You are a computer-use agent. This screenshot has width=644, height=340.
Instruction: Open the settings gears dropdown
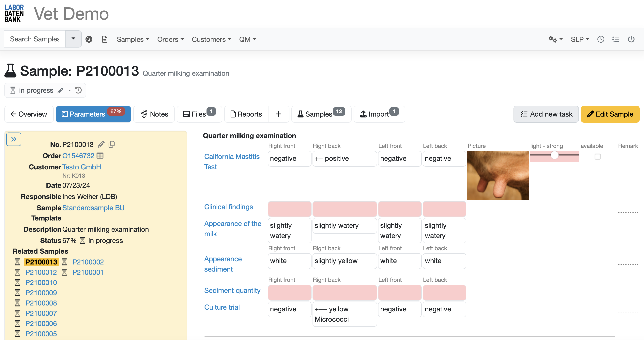click(x=555, y=39)
